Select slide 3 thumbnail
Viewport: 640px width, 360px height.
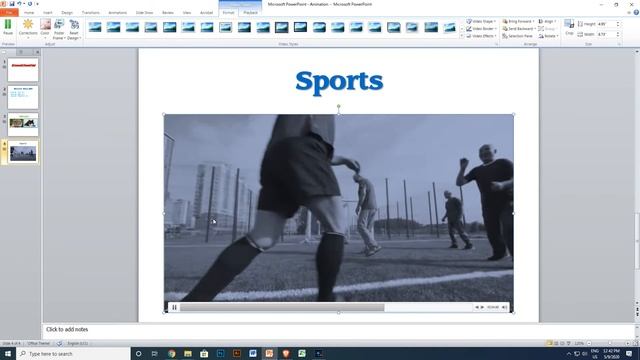(23, 124)
